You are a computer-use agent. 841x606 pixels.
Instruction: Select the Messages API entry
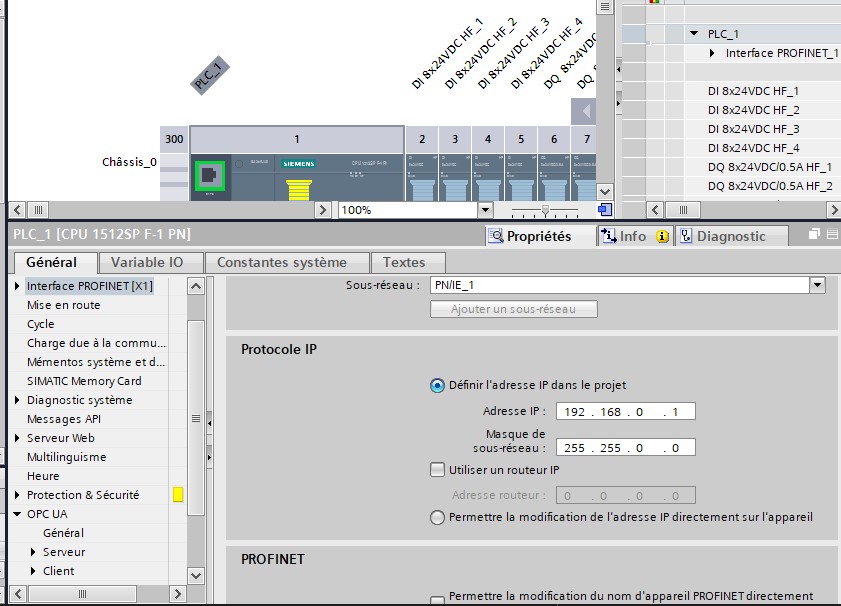[x=64, y=419]
